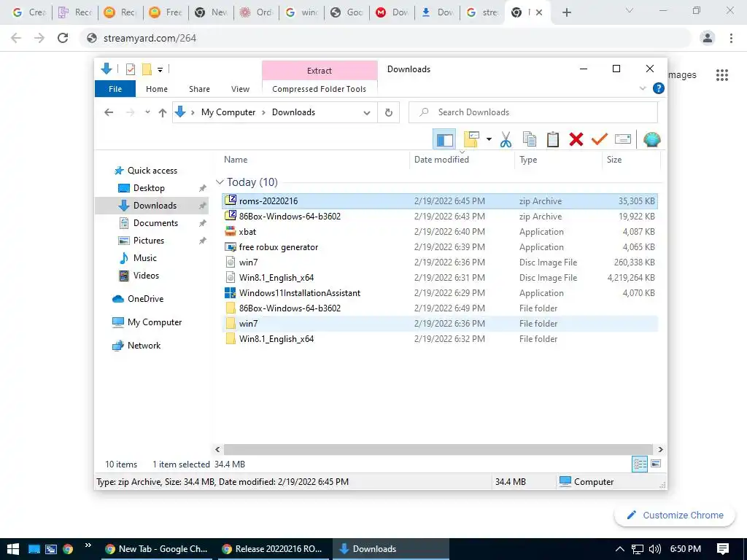This screenshot has width=747, height=560.
Task: Click the Up one level arrow
Action: tap(163, 112)
